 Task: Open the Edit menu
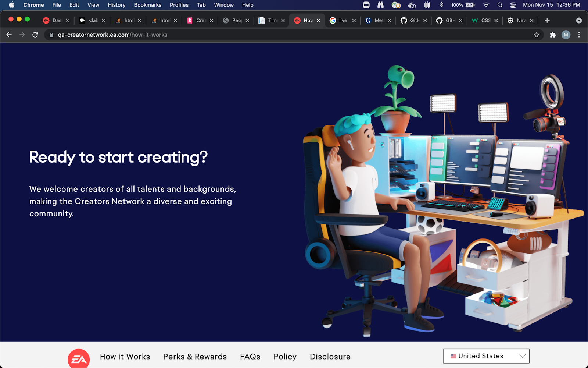(74, 5)
